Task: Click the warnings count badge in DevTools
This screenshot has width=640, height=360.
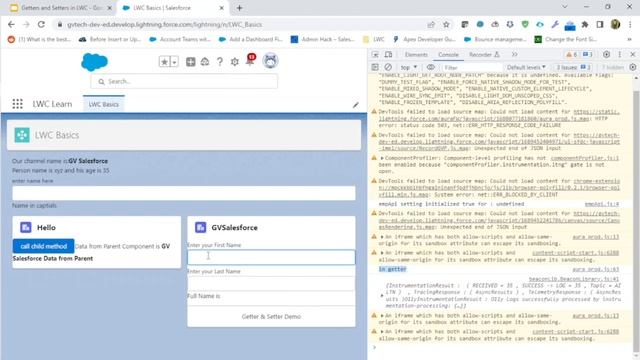Action: pyautogui.click(x=572, y=54)
